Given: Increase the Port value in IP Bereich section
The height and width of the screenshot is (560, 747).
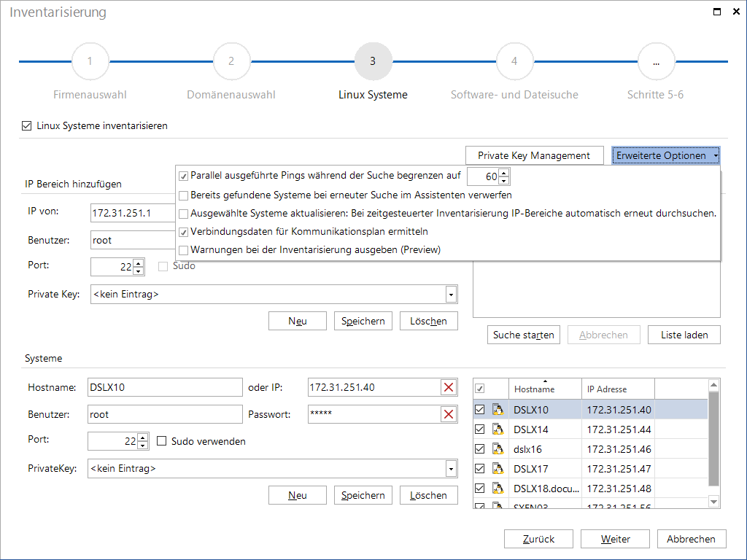Looking at the screenshot, I should 138,262.
